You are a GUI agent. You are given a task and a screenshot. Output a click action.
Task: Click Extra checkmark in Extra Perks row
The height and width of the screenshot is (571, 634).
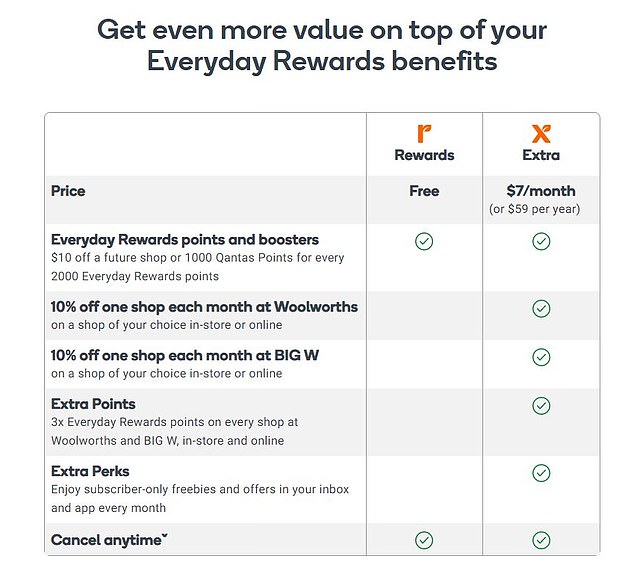541,472
